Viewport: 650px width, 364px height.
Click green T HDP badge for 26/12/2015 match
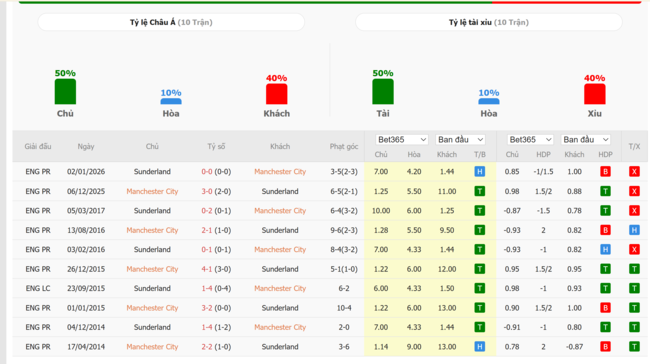click(605, 269)
